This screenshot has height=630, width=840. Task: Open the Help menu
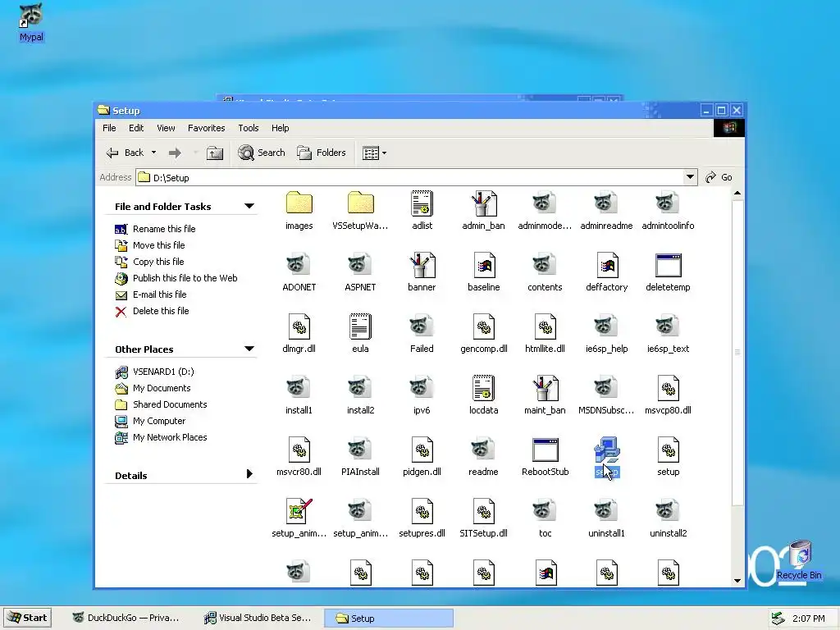tap(281, 128)
